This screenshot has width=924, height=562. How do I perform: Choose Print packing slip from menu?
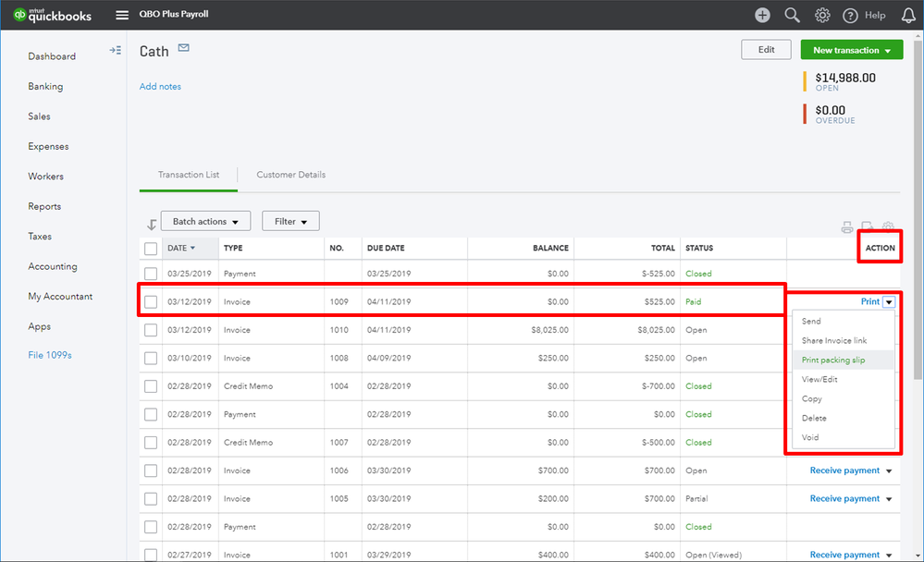[x=832, y=360]
